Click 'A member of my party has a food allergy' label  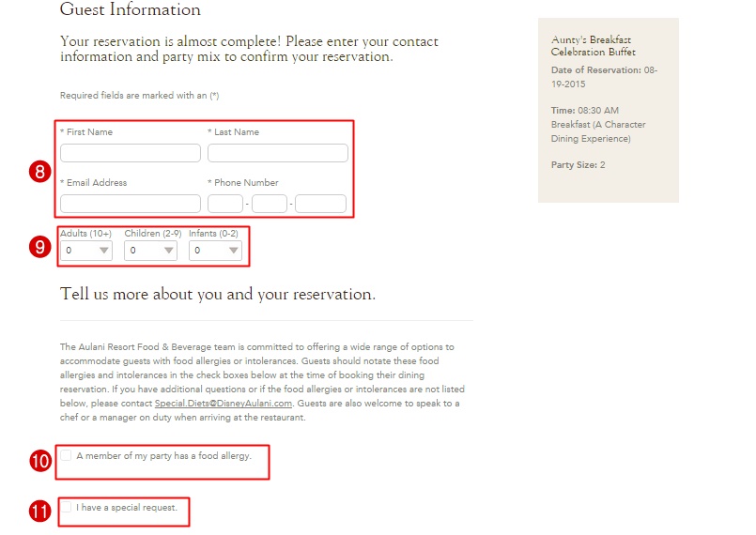tap(164, 455)
